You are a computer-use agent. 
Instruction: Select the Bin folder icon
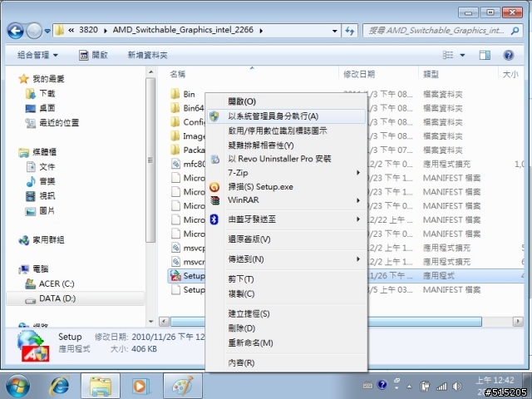tap(175, 94)
